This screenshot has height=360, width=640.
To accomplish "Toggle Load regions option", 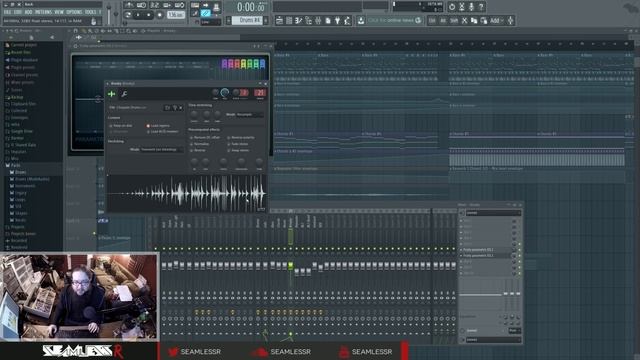I will (158, 126).
